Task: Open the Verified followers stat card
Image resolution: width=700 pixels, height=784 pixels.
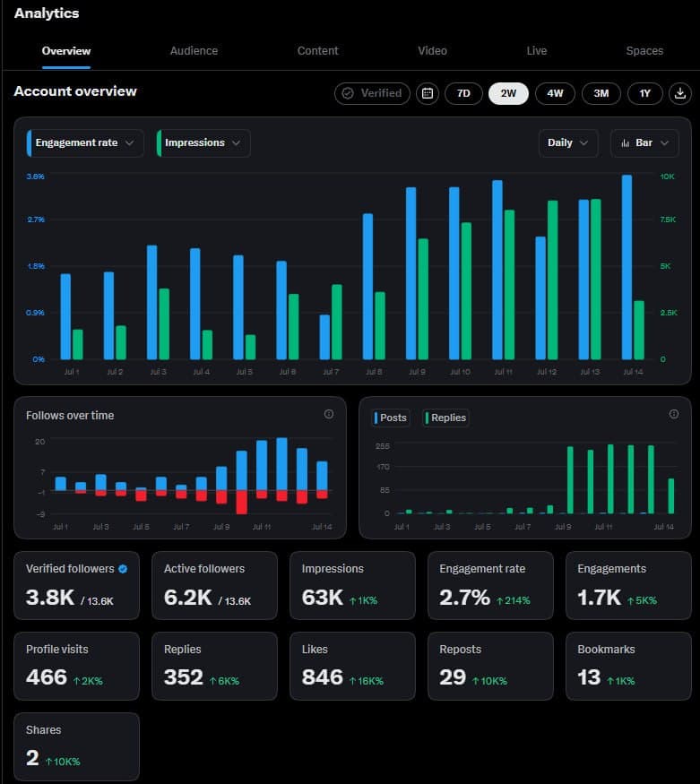Action: [76, 585]
